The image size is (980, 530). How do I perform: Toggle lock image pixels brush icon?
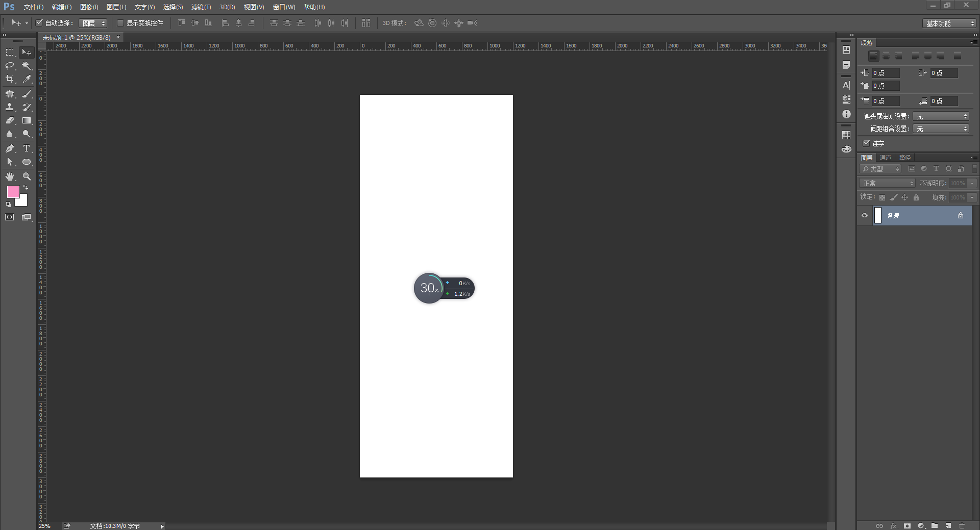[x=893, y=197]
